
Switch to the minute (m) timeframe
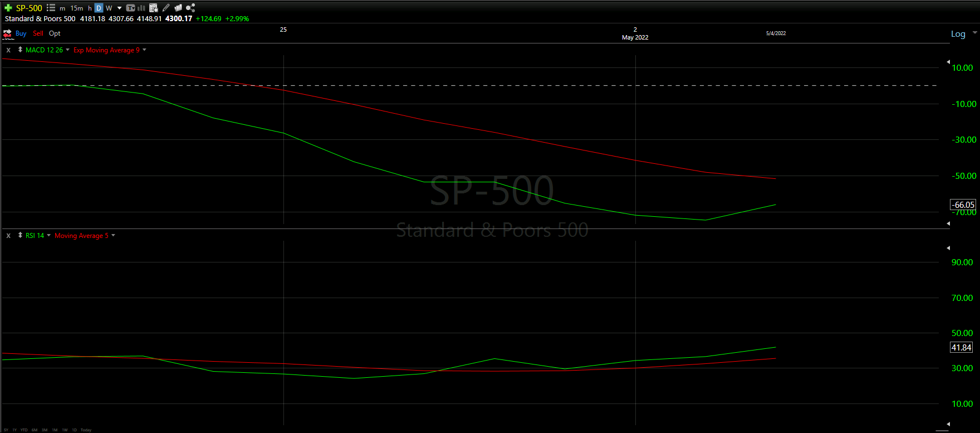pos(62,8)
